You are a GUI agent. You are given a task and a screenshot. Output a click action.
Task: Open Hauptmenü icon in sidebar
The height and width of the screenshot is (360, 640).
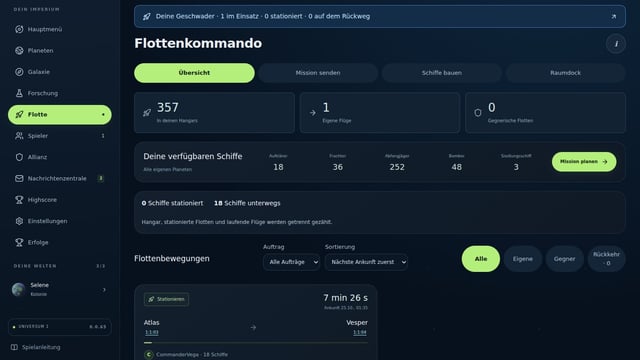tap(19, 29)
